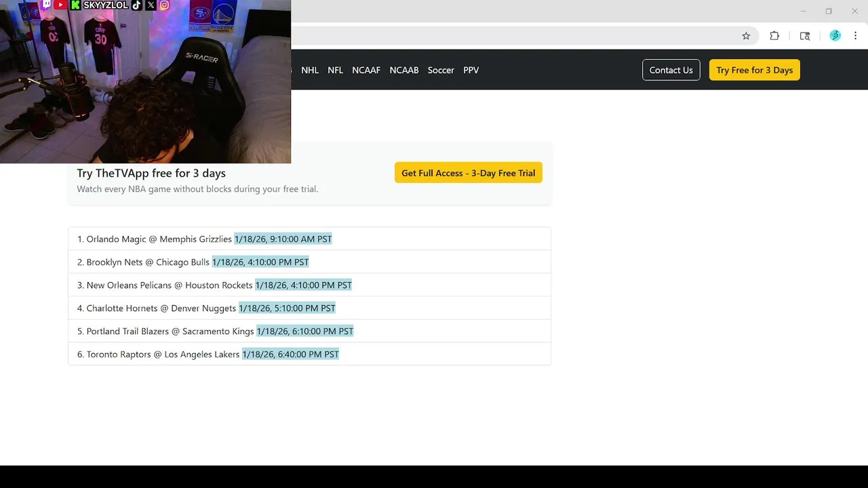This screenshot has height=488, width=868.
Task: Click 'Watch every NBA game without blocks' text
Action: tap(197, 188)
